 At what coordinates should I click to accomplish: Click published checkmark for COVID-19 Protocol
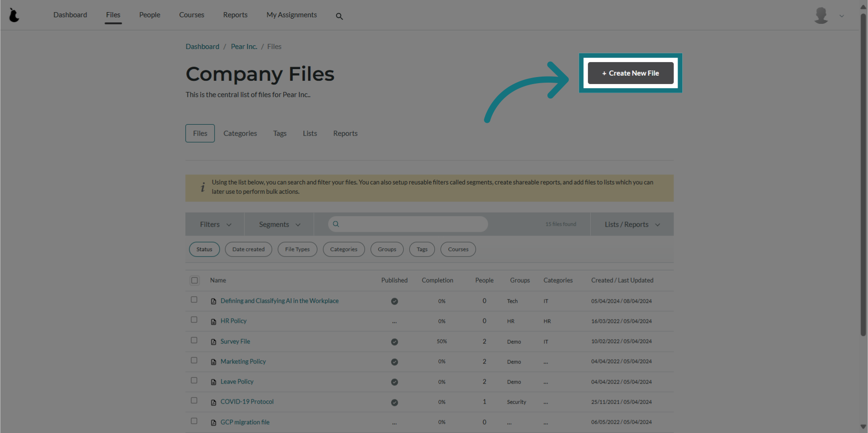pos(394,403)
